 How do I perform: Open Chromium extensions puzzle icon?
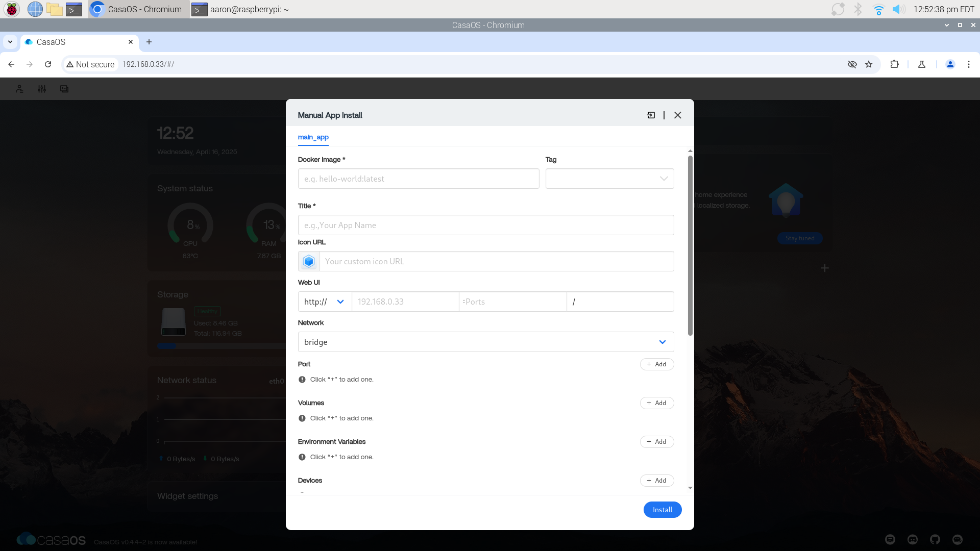coord(894,64)
